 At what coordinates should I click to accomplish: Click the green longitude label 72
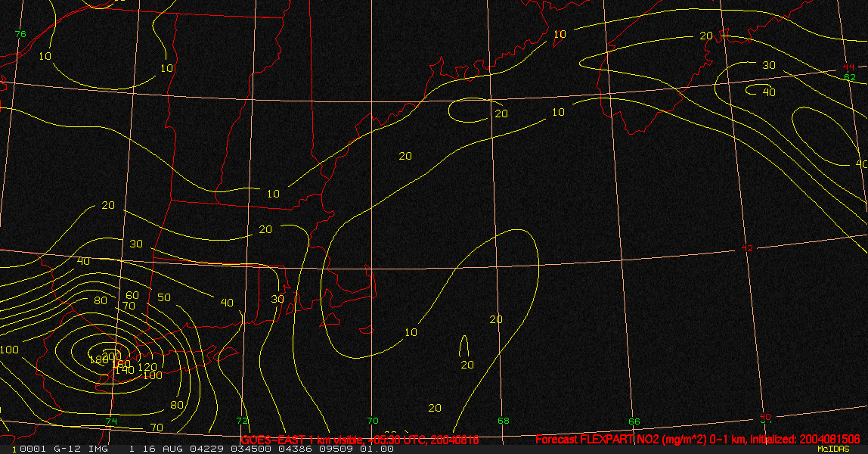(x=242, y=421)
